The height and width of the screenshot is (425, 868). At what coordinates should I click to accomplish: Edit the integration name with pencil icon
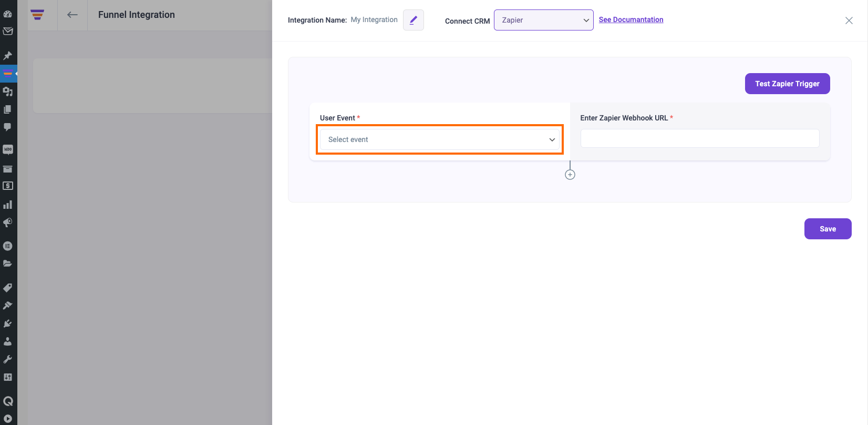(x=414, y=20)
